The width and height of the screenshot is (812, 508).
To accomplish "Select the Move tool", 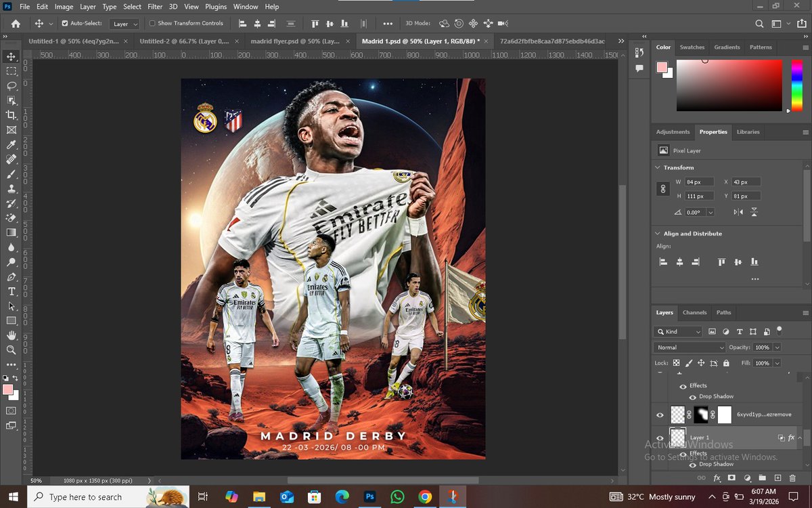I will [11, 57].
